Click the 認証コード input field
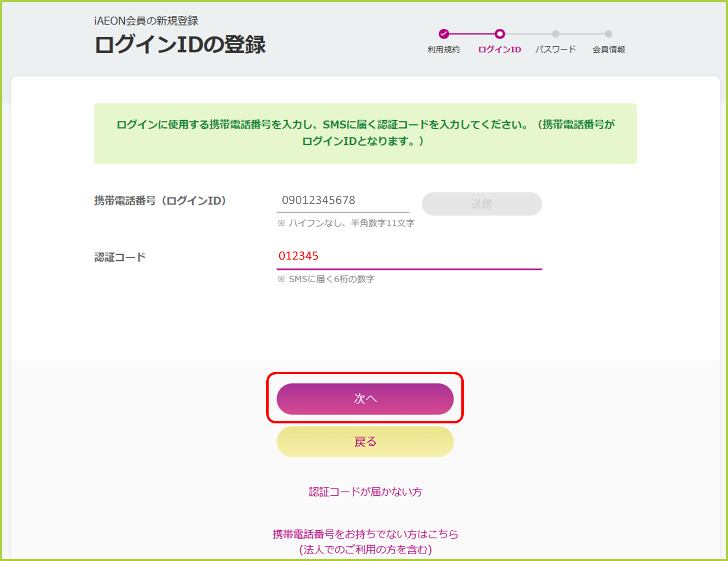The height and width of the screenshot is (561, 728). click(409, 256)
